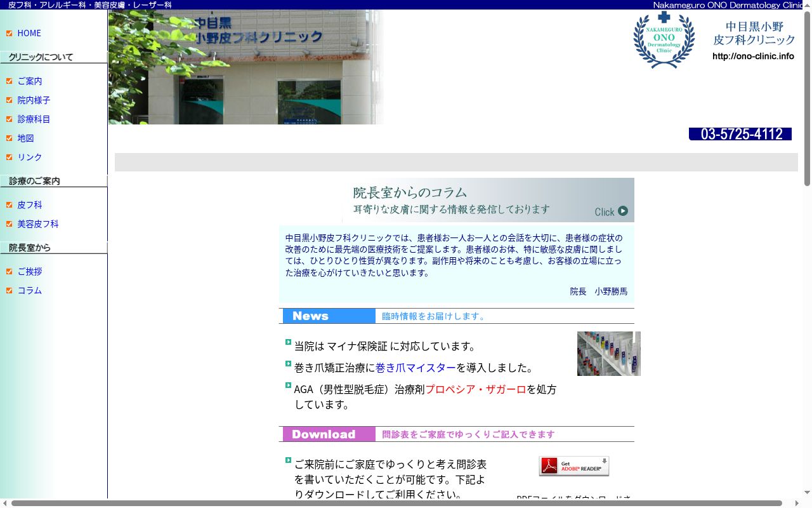Click the green arrow bullet beside マイナ保険証 news
The image size is (812, 508).
pos(289,342)
